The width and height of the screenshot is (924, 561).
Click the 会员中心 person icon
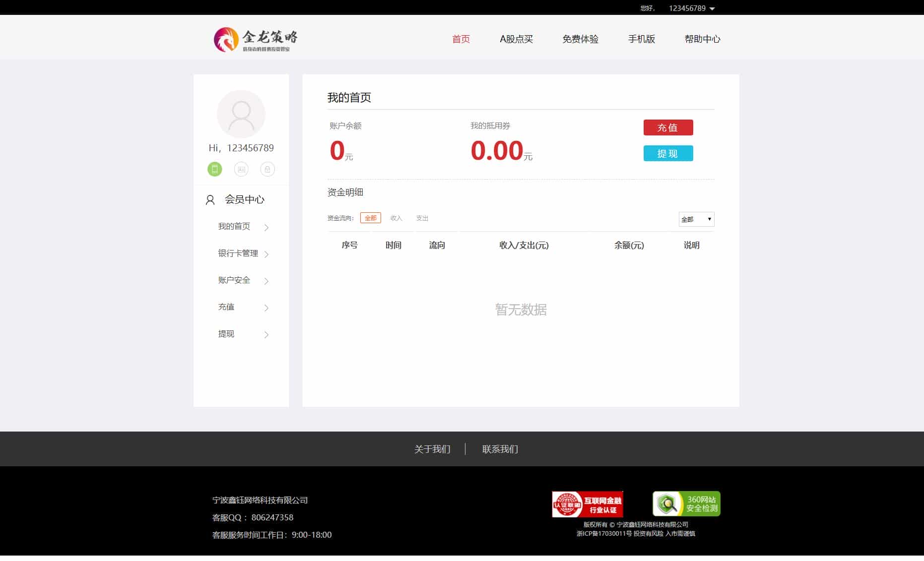(210, 200)
